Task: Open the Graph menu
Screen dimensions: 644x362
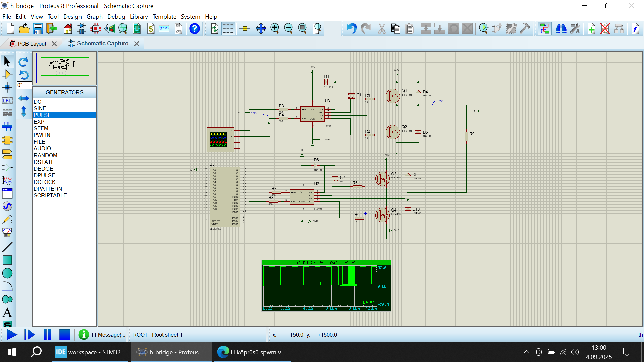Action: pyautogui.click(x=94, y=17)
